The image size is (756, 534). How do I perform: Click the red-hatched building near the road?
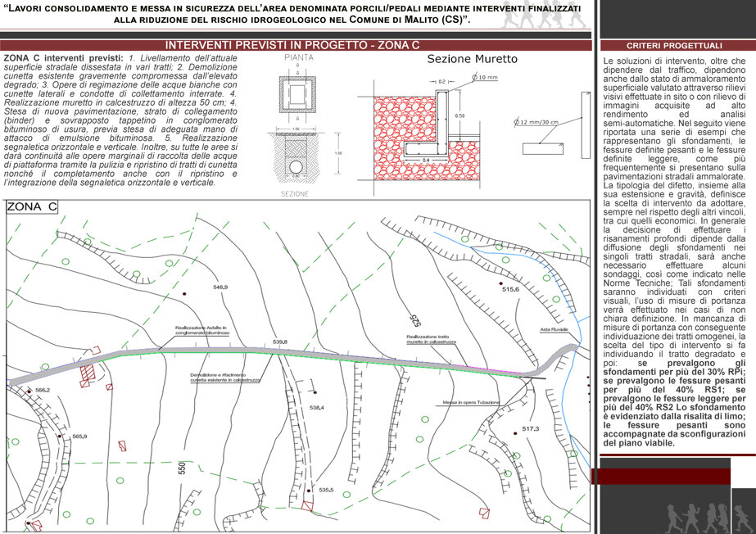point(88,373)
